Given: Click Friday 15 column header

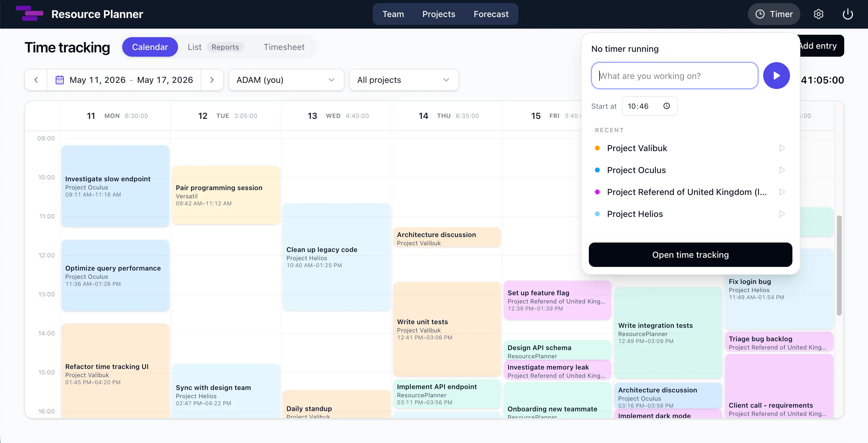Looking at the screenshot, I should 542,116.
